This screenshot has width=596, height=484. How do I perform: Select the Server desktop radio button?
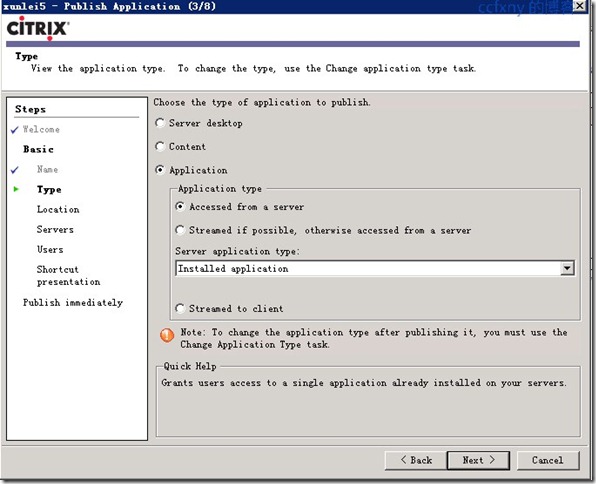point(160,123)
